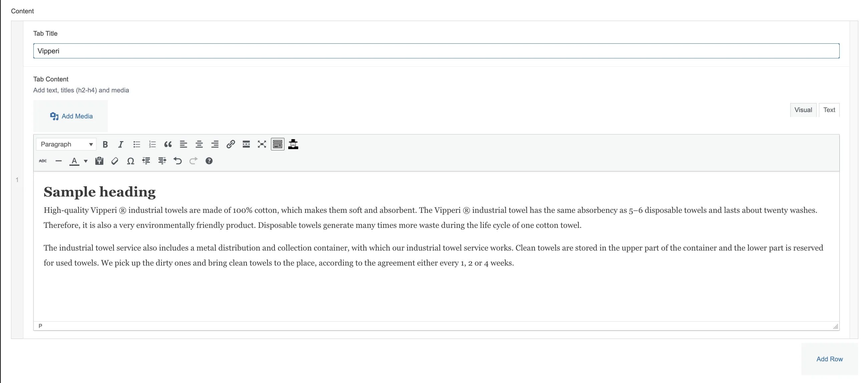
Task: Open the text color picker arrow
Action: coord(85,161)
